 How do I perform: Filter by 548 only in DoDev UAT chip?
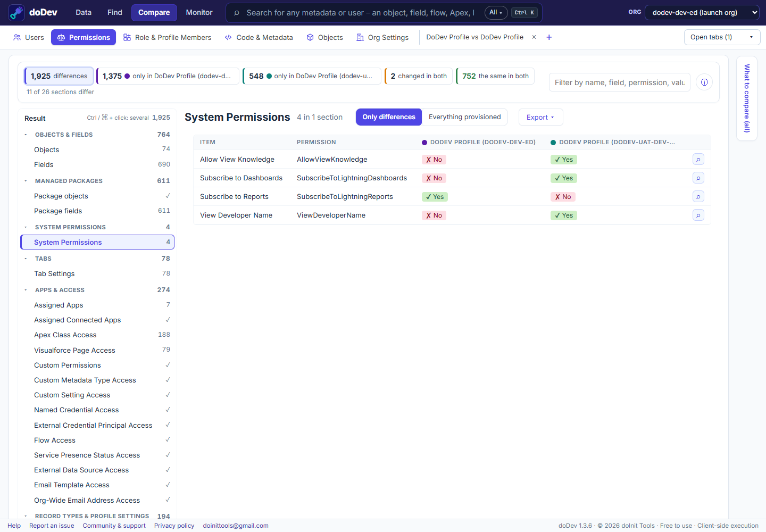(x=312, y=76)
